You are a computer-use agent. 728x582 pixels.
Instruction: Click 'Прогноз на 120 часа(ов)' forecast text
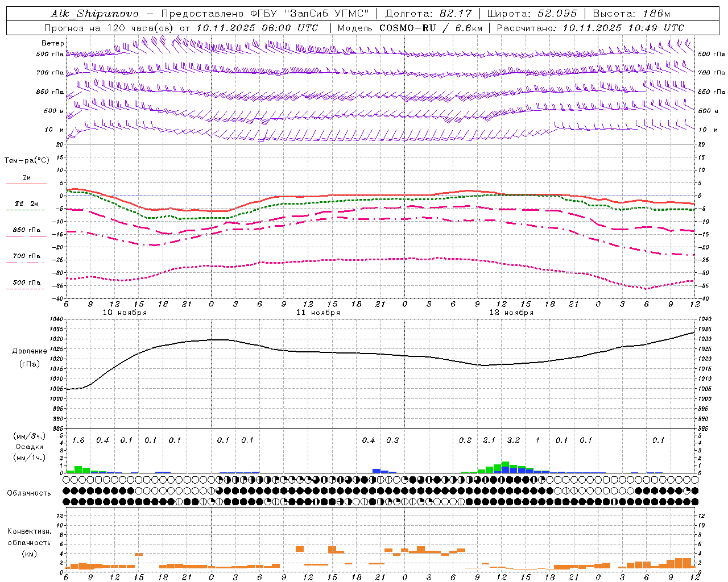coord(109,28)
